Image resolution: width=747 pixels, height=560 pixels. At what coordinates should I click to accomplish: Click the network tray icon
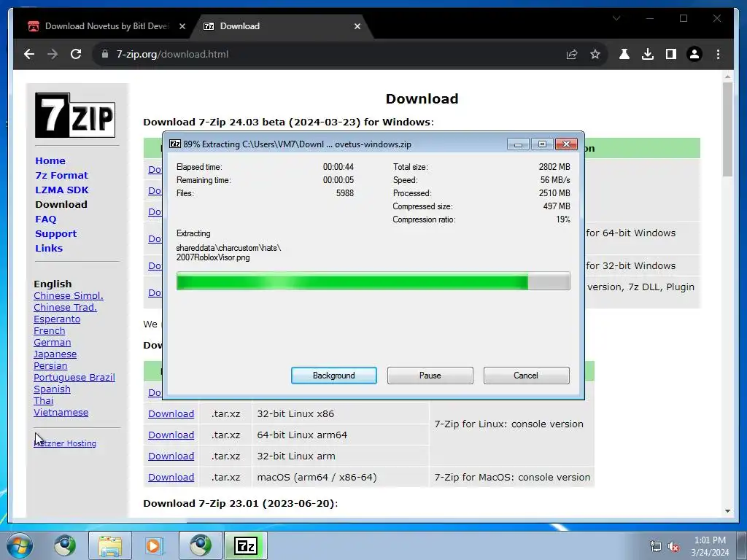click(656, 547)
